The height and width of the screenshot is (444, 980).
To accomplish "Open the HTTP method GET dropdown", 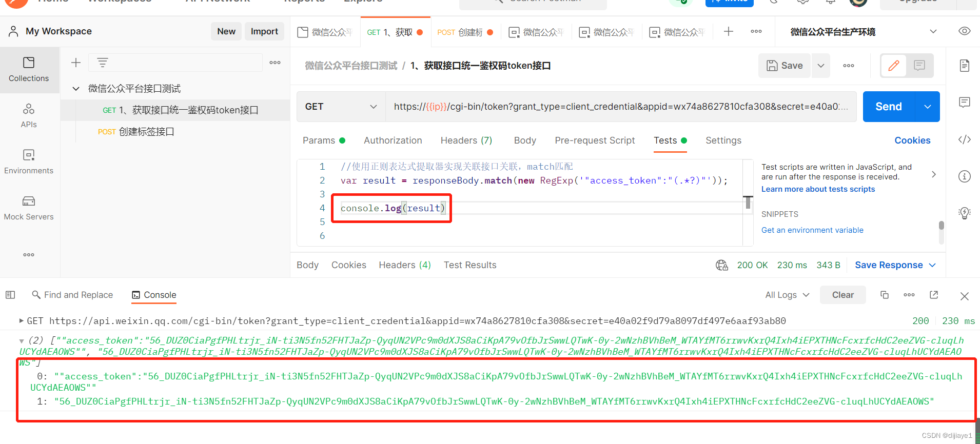I will click(x=341, y=107).
